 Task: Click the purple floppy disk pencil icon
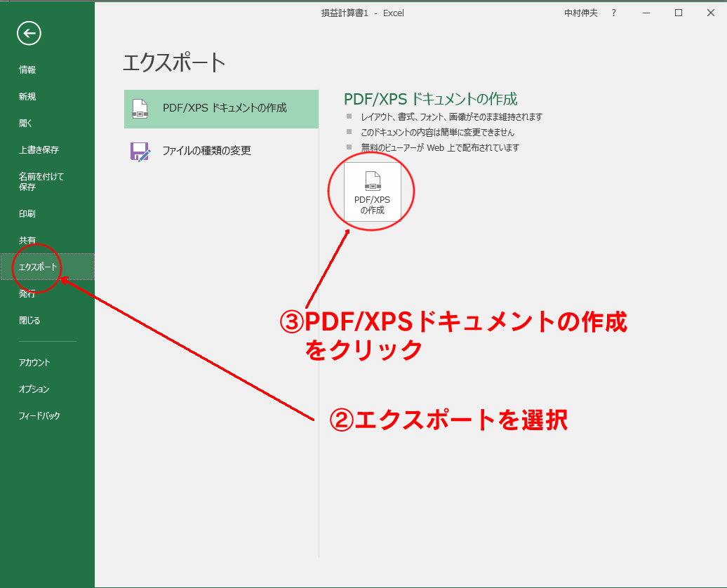140,152
